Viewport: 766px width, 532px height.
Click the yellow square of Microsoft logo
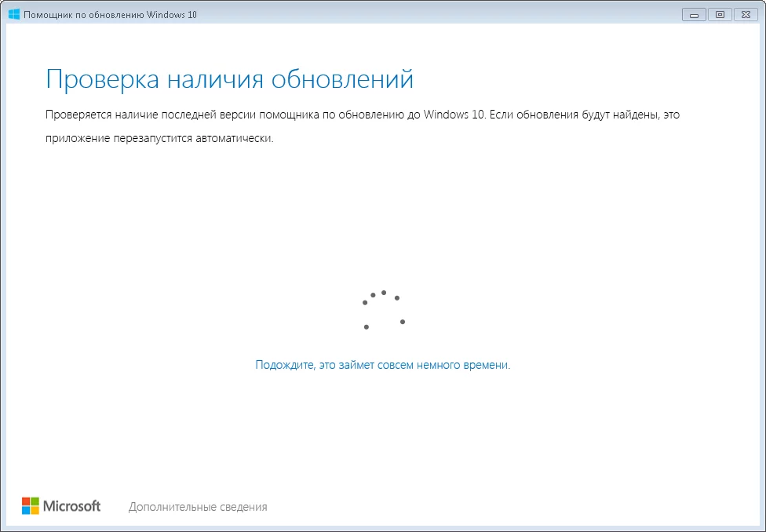[x=35, y=511]
